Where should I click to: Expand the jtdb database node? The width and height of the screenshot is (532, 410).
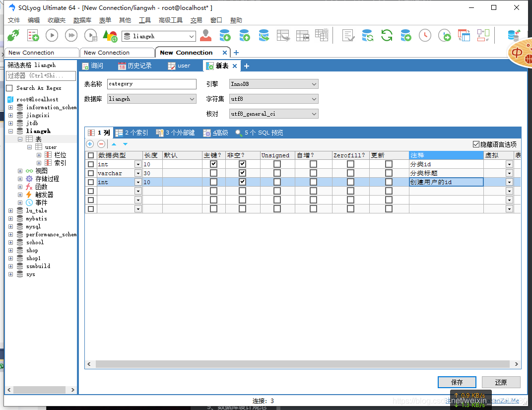coord(10,123)
